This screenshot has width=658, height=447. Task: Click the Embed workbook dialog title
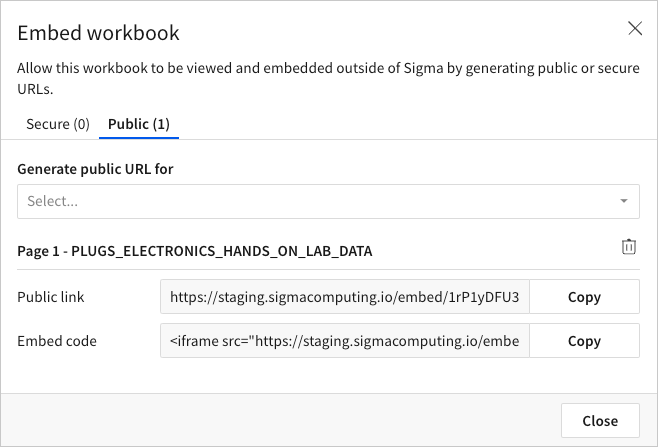pyautogui.click(x=99, y=33)
